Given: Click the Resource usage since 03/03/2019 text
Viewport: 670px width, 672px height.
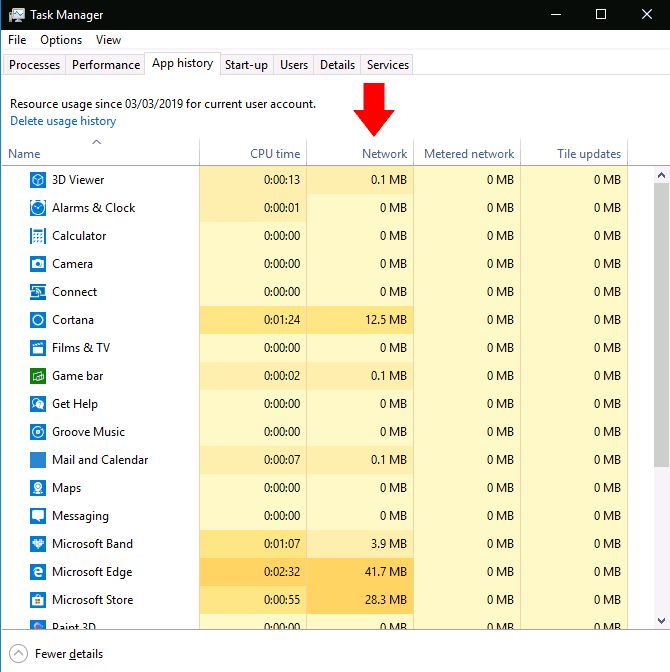Looking at the screenshot, I should click(x=163, y=104).
